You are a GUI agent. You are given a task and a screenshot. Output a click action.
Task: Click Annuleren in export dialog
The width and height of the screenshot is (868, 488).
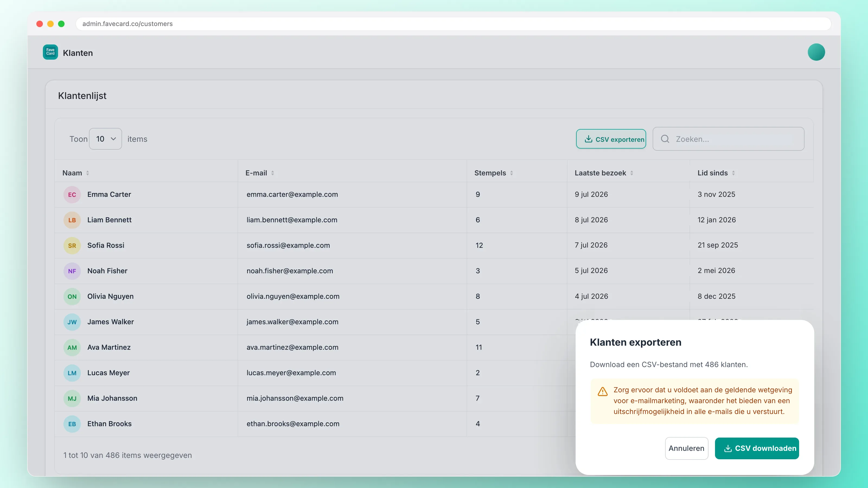click(686, 448)
